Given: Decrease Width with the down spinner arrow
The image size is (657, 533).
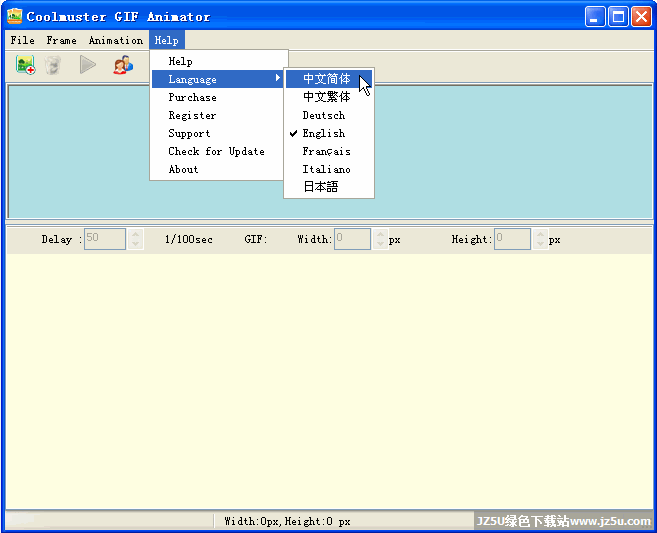Looking at the screenshot, I should (x=380, y=244).
